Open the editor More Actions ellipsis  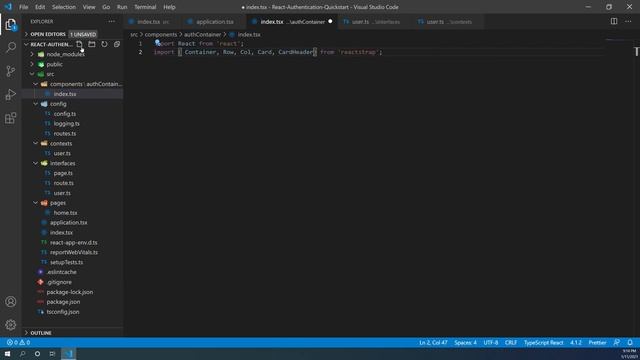(628, 21)
